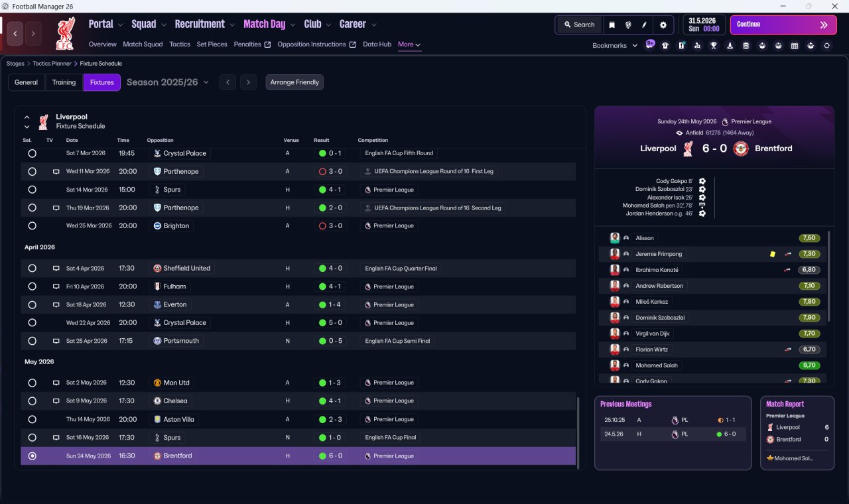Select the Everton fixture radio button
The height and width of the screenshot is (504, 849).
[32, 305]
